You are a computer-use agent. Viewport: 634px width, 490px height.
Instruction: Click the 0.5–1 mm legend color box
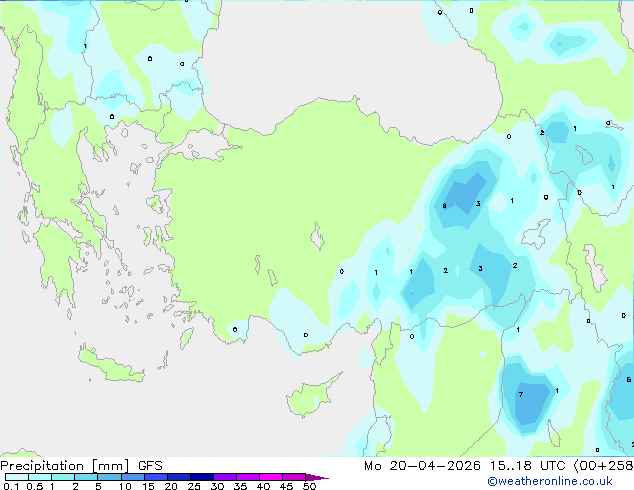pos(40,477)
